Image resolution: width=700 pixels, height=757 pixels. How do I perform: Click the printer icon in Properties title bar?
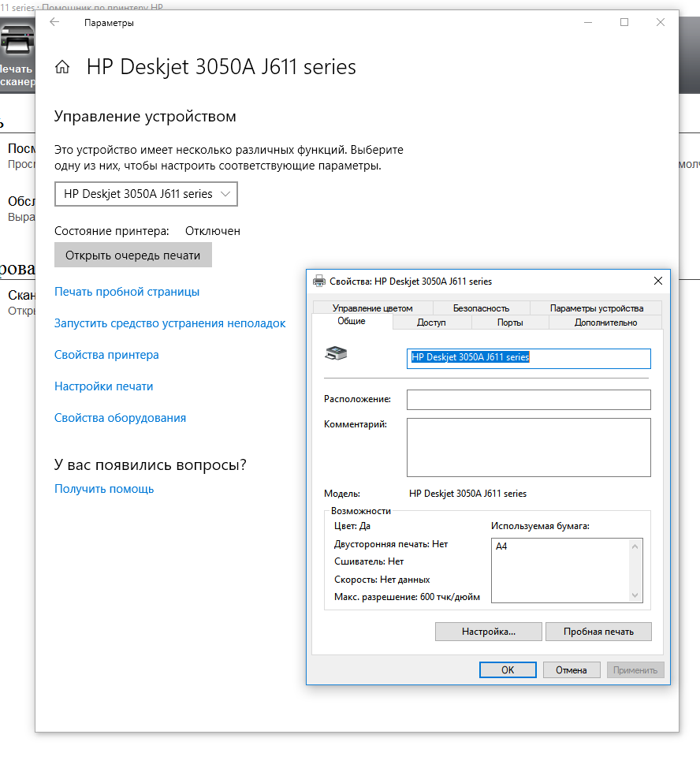319,281
